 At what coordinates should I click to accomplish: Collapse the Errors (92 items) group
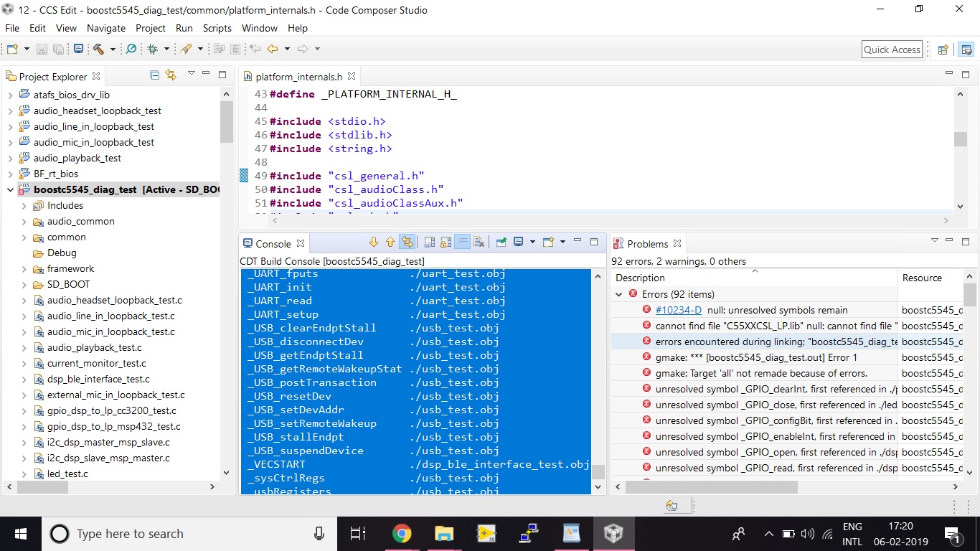point(619,294)
